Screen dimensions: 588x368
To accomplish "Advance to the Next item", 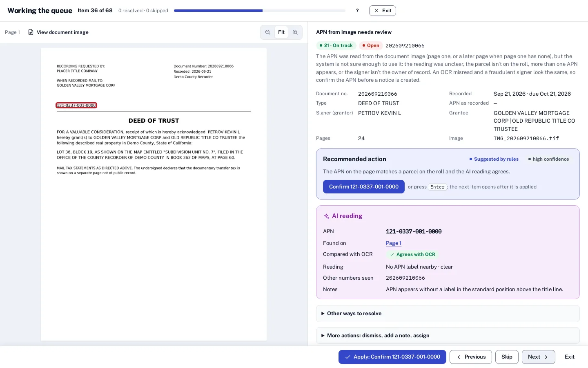I will [x=538, y=357].
